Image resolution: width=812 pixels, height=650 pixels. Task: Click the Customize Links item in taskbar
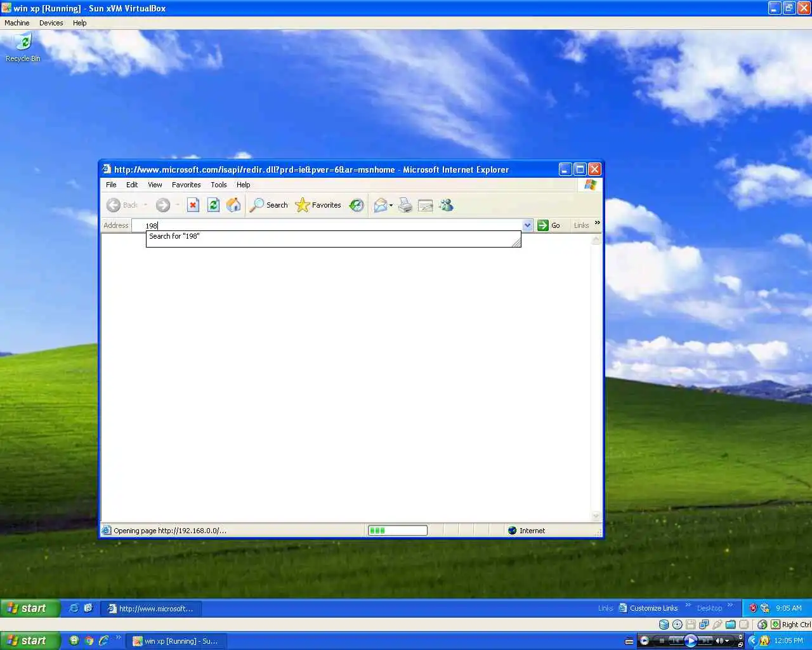pyautogui.click(x=648, y=608)
